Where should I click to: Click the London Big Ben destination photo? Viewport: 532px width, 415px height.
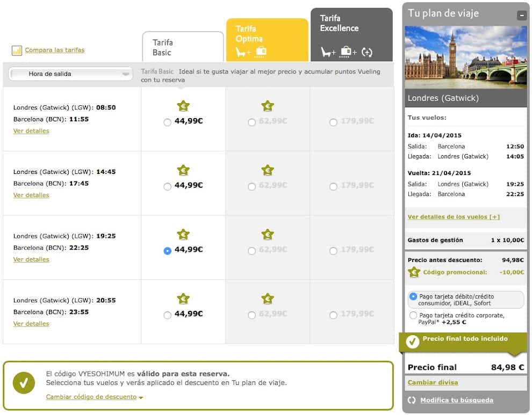[x=466, y=57]
